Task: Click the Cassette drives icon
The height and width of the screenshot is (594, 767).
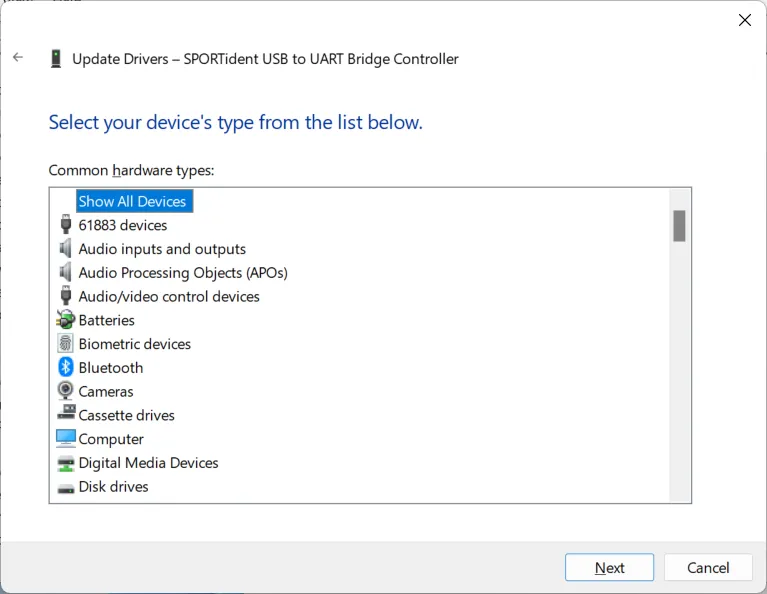Action: click(66, 415)
